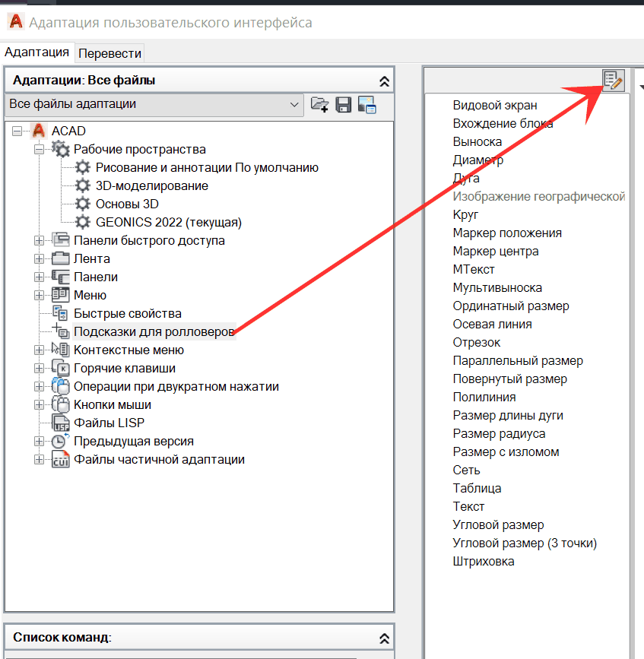Click the AutoCAD logo in title bar
Image resolution: width=644 pixels, height=659 pixels.
(15, 22)
